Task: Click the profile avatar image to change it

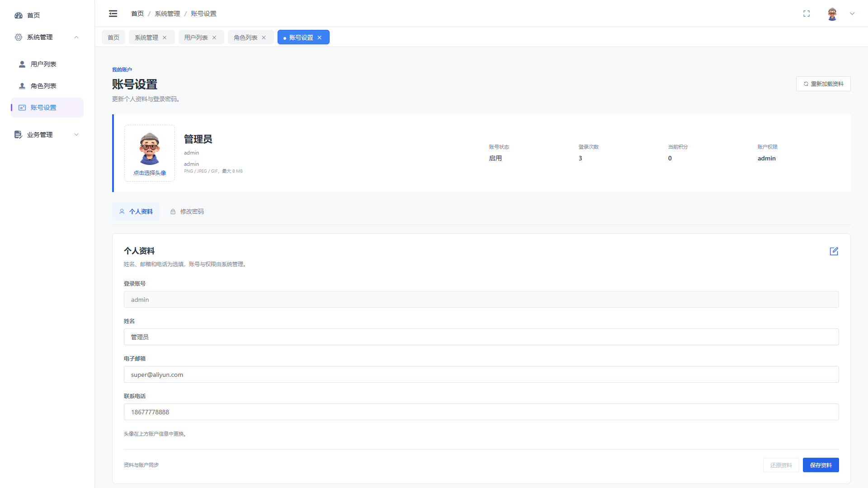Action: 150,148
